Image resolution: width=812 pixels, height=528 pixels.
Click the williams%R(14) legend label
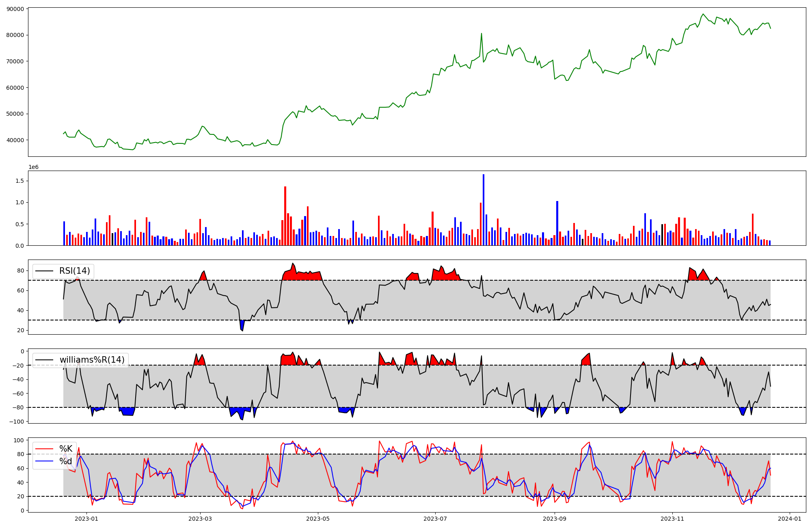tap(92, 360)
